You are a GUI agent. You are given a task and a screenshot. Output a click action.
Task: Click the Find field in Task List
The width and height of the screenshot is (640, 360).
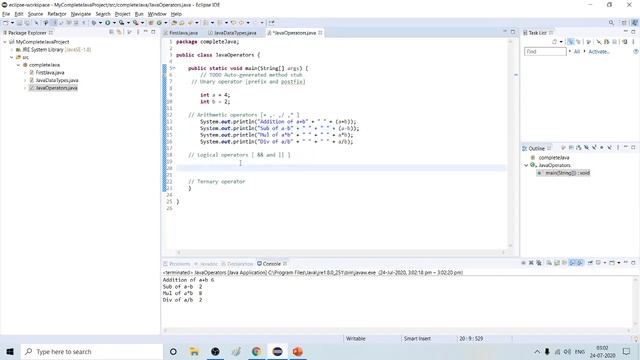click(x=545, y=52)
